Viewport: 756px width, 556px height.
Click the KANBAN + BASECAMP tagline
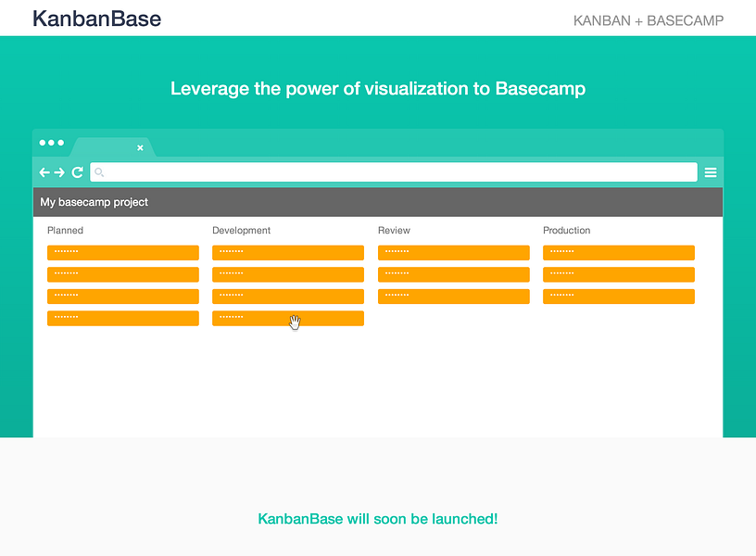tap(649, 20)
